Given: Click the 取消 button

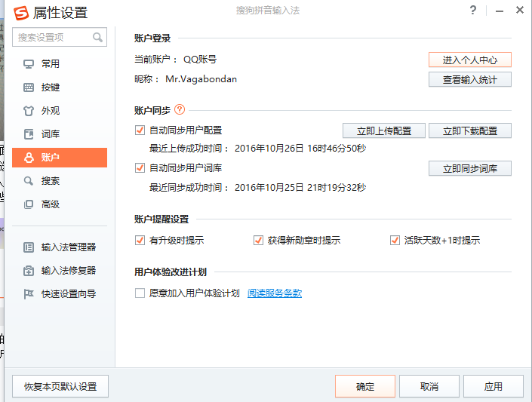Looking at the screenshot, I should tap(429, 386).
